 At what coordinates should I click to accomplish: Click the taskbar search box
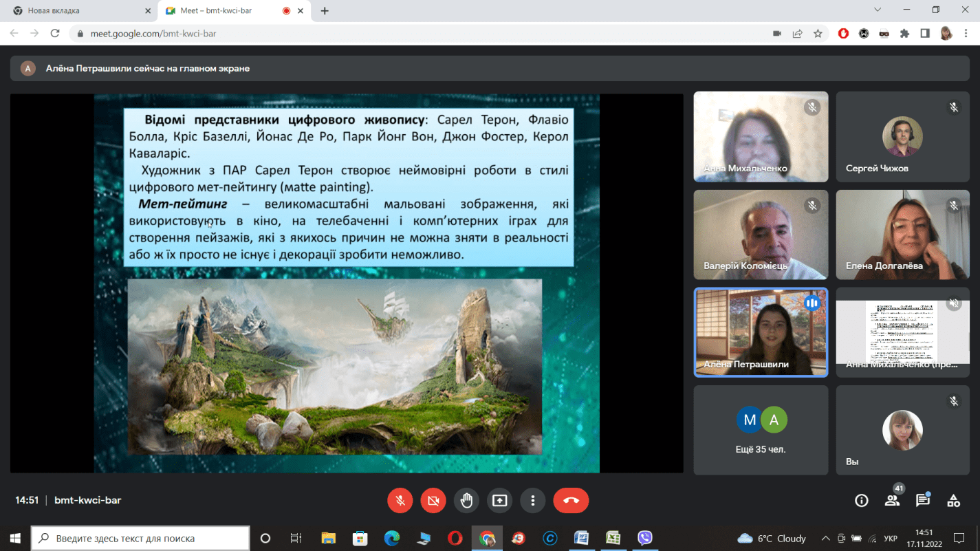click(x=140, y=538)
